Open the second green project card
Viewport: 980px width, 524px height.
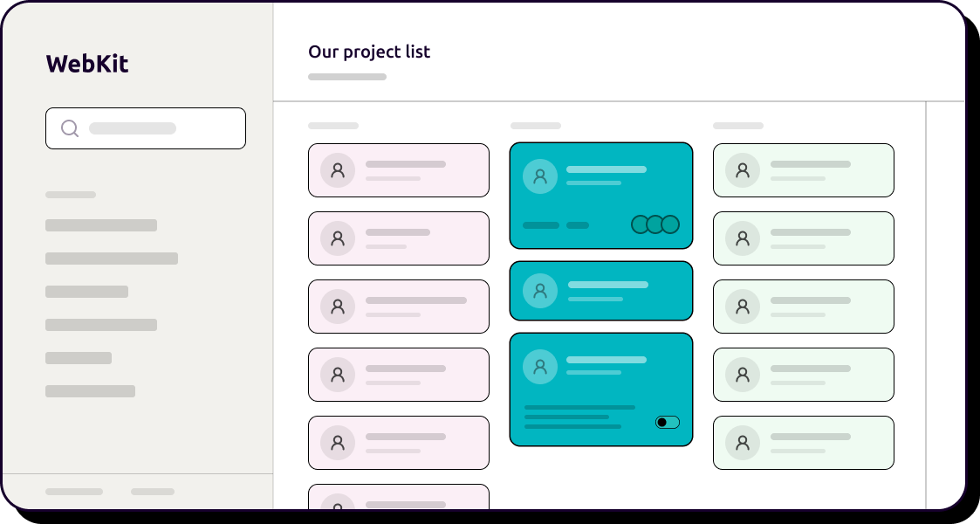803,238
